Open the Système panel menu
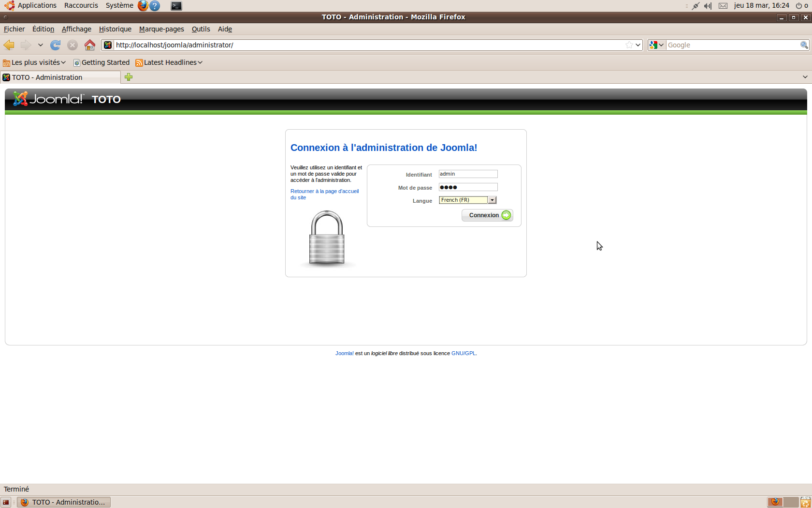812x508 pixels. [119, 5]
